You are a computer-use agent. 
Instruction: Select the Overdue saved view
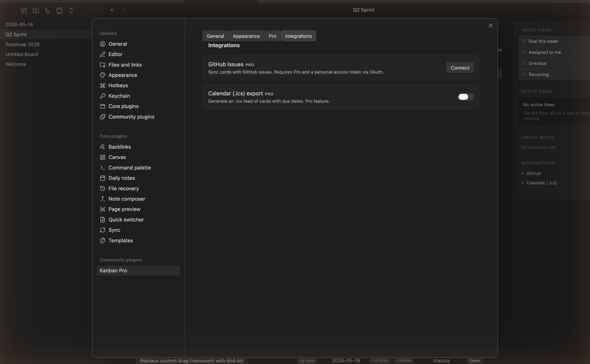tap(554, 63)
